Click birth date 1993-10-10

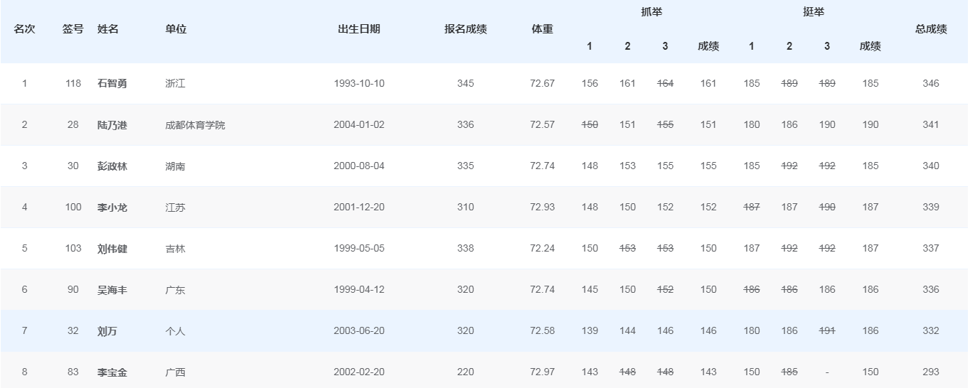[359, 83]
